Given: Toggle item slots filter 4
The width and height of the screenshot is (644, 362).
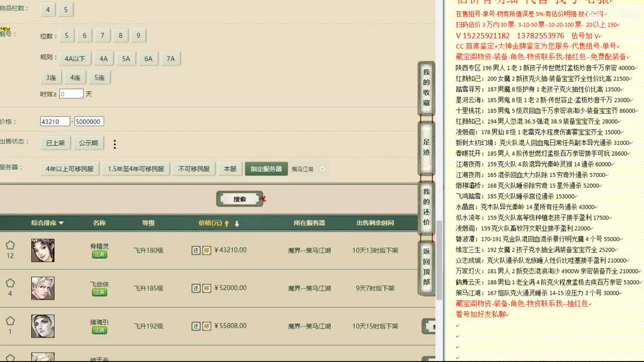Looking at the screenshot, I should [x=48, y=10].
